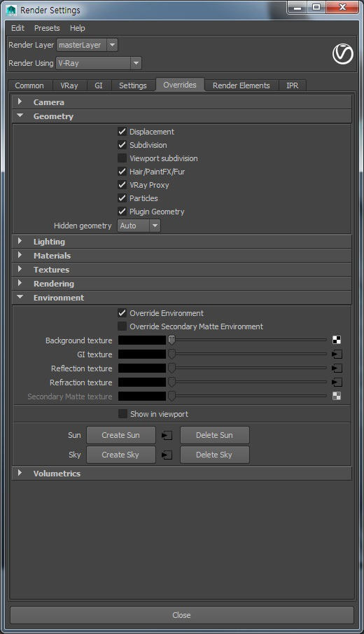Switch to the Render Elements tab
Image resolution: width=364 pixels, height=634 pixels.
pyautogui.click(x=241, y=85)
